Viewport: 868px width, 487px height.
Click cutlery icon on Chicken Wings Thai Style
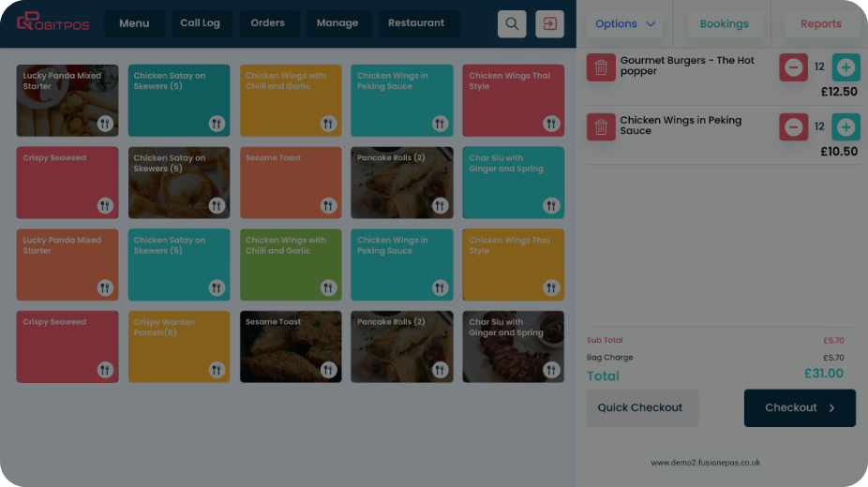click(551, 124)
